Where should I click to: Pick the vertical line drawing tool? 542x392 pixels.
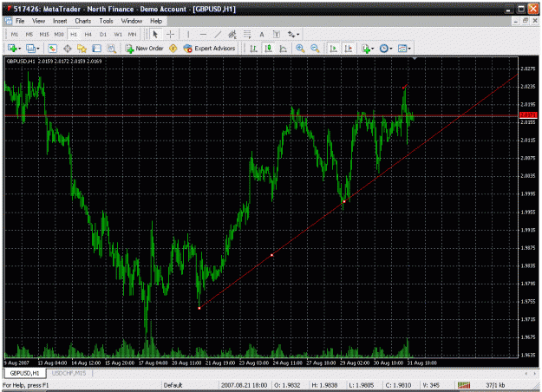click(x=188, y=34)
